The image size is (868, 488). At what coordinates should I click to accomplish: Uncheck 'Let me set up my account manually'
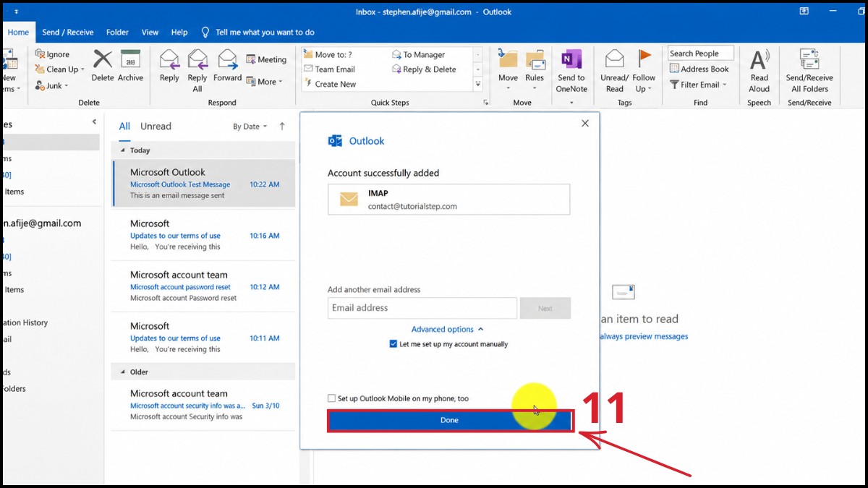click(x=393, y=344)
